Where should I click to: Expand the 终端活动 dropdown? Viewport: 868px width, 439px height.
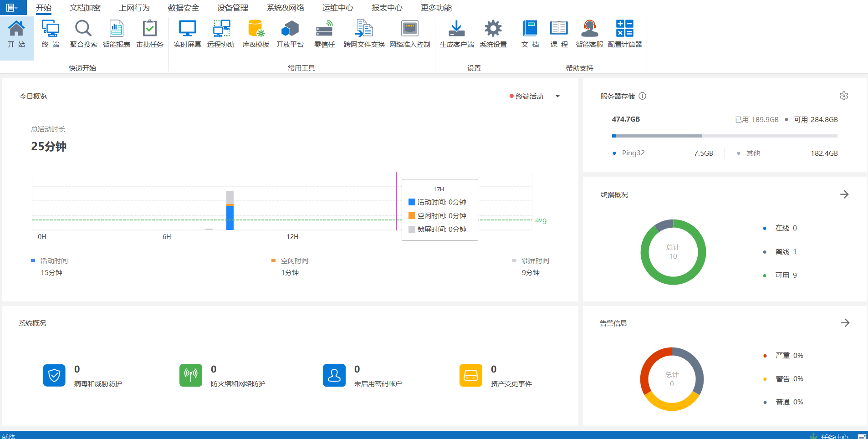pyautogui.click(x=557, y=96)
